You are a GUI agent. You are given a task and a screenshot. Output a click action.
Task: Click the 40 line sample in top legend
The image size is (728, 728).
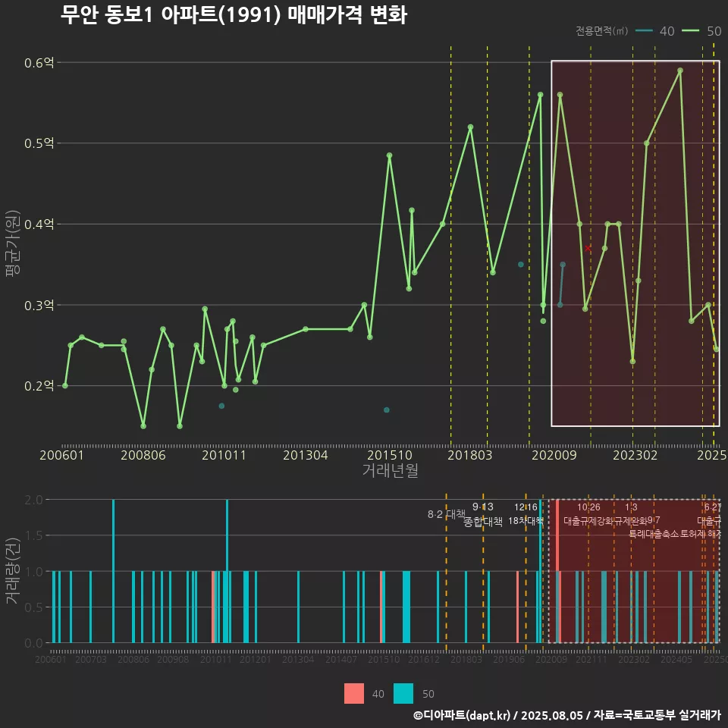644,30
